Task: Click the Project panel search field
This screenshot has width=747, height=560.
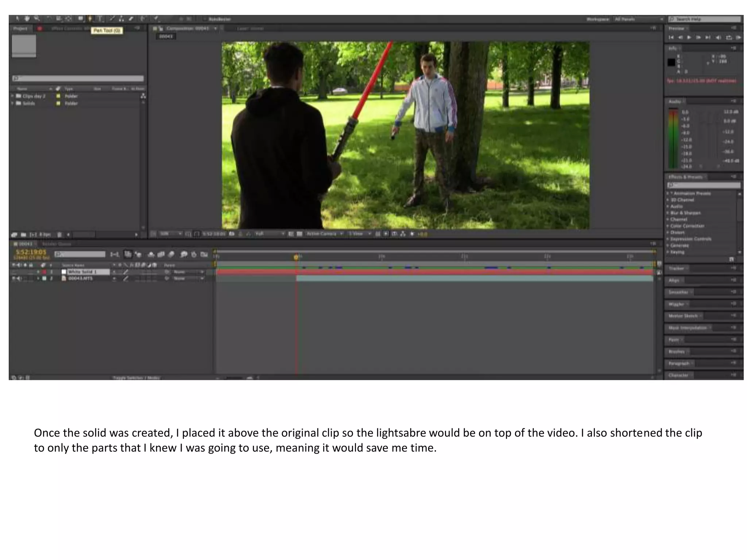Action: coord(78,78)
